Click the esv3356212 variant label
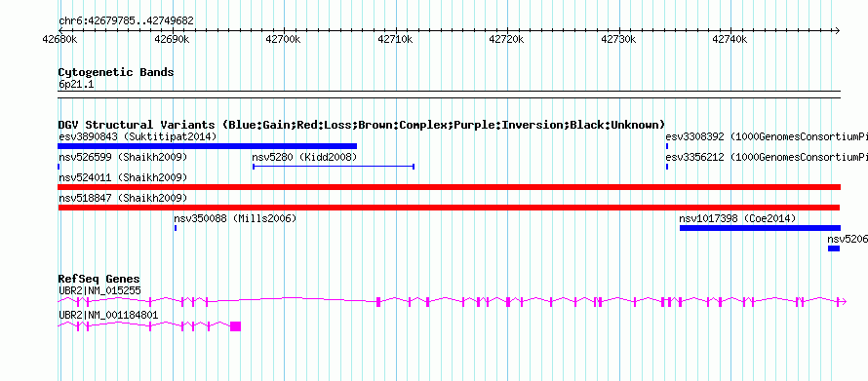 click(767, 157)
